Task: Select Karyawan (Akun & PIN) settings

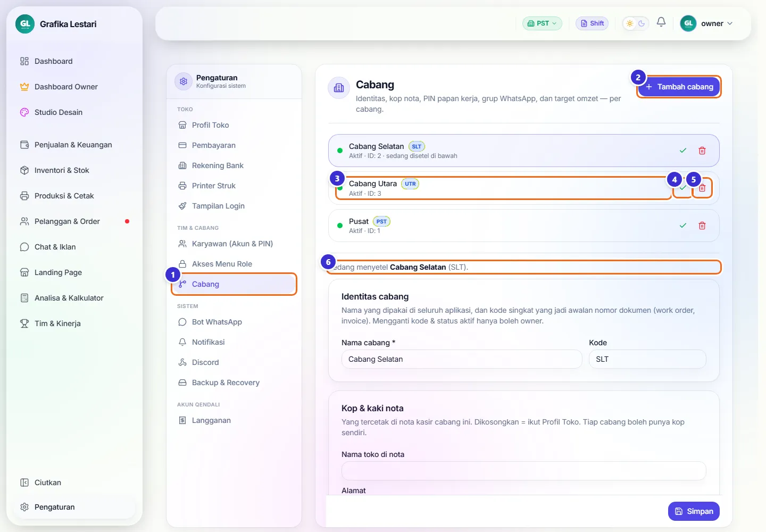Action: pyautogui.click(x=234, y=244)
